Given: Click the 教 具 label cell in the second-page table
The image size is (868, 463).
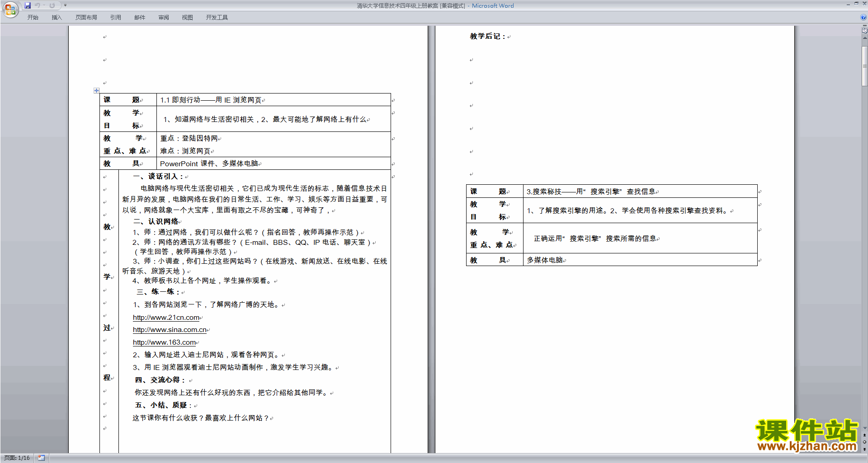Looking at the screenshot, I should 495,260.
